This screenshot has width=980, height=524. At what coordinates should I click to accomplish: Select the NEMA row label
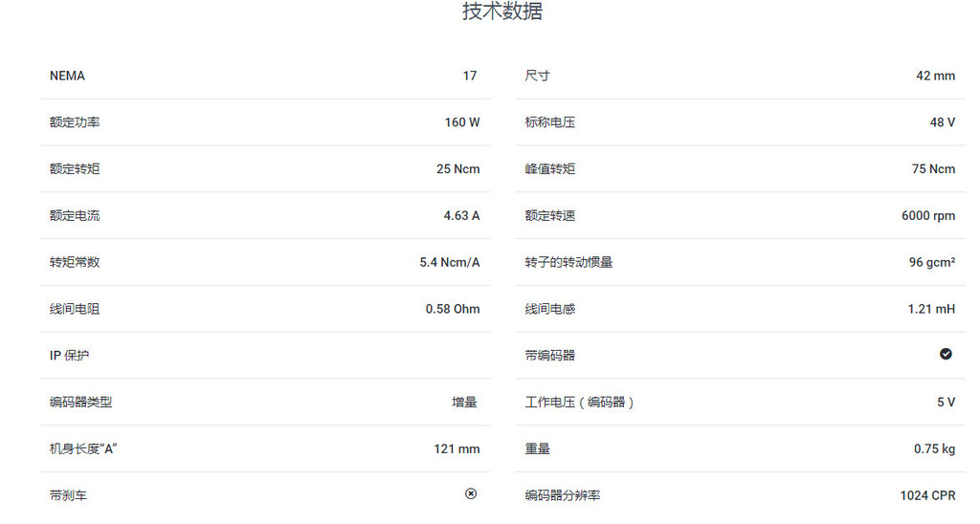pyautogui.click(x=67, y=76)
